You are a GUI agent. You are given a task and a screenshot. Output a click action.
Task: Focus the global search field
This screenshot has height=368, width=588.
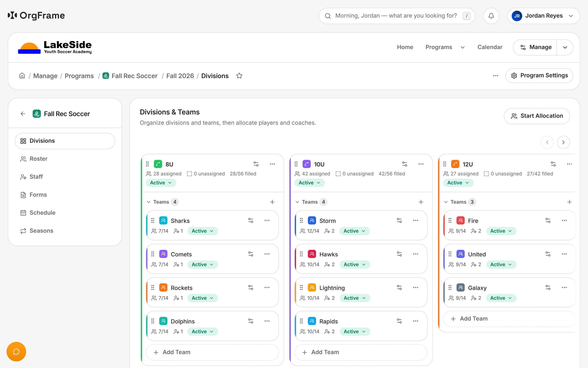396,16
